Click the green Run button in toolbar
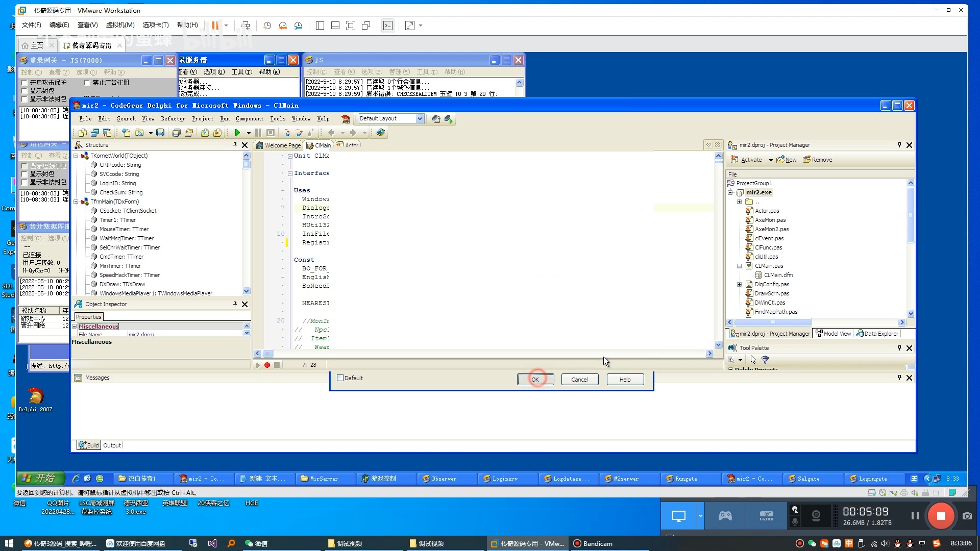 [x=237, y=133]
